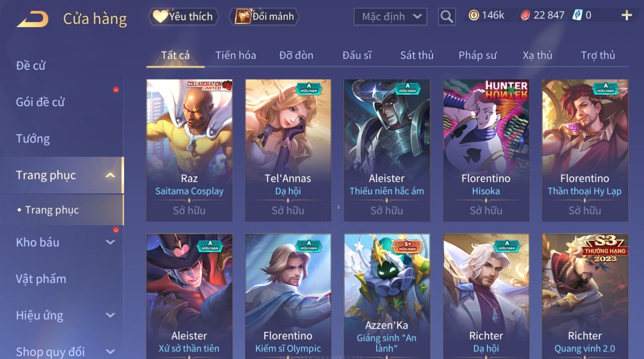Open Yêu thích heart favorites

[x=184, y=17]
